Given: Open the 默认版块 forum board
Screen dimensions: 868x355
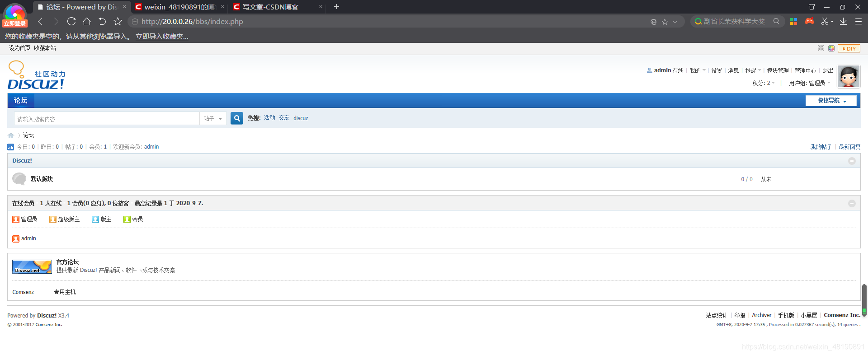Looking at the screenshot, I should coord(42,179).
